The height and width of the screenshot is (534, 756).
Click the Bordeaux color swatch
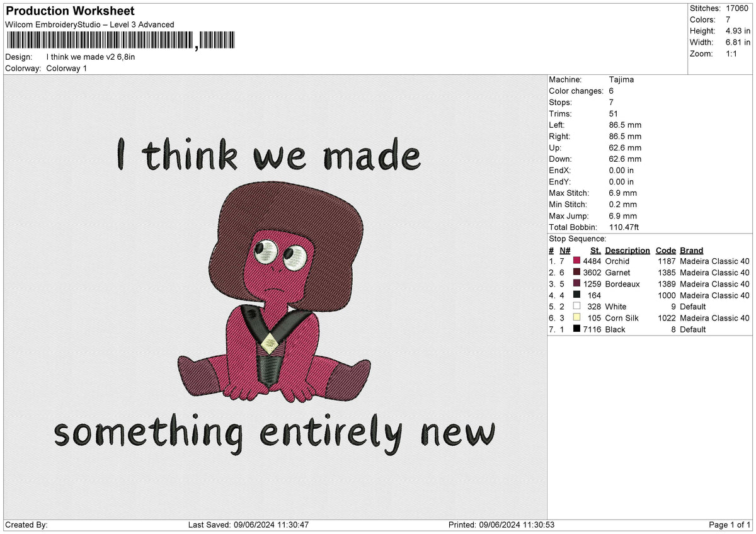pyautogui.click(x=576, y=284)
